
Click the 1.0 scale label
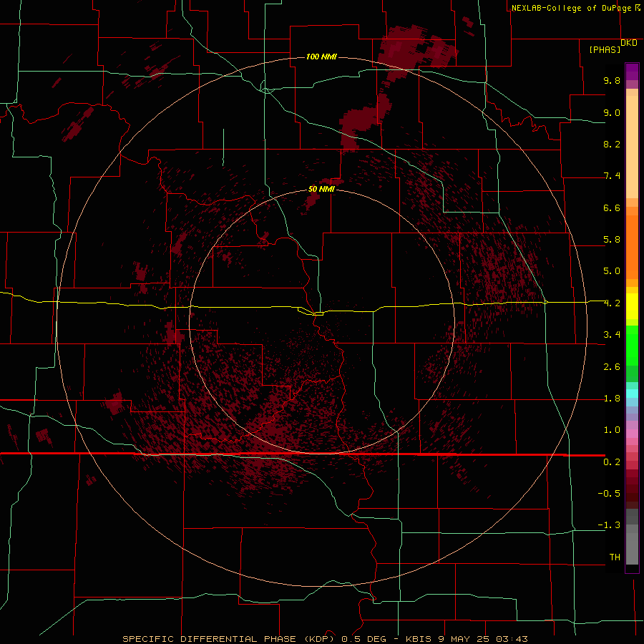click(612, 430)
